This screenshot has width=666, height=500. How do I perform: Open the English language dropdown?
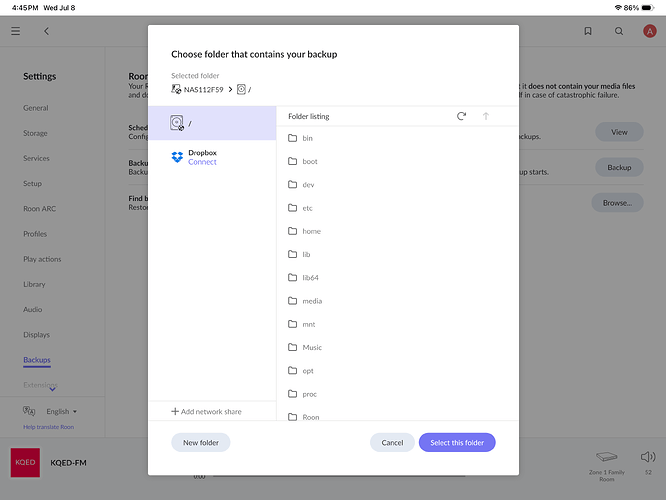click(62, 411)
